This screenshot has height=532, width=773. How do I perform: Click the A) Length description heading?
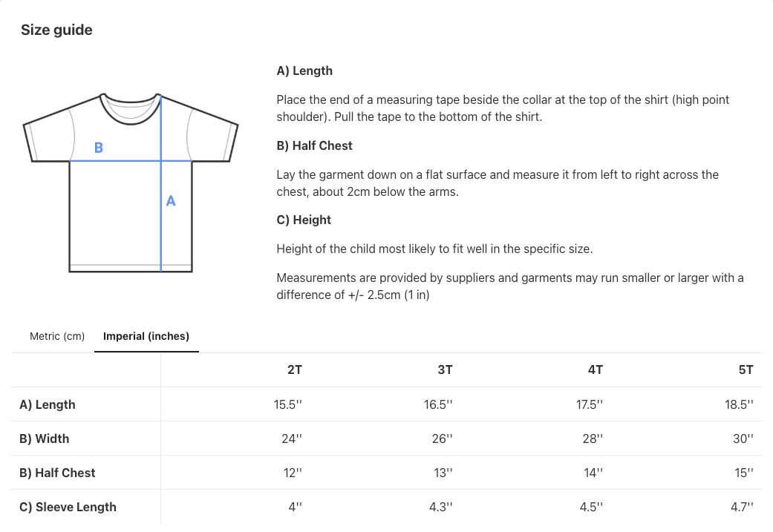point(304,71)
